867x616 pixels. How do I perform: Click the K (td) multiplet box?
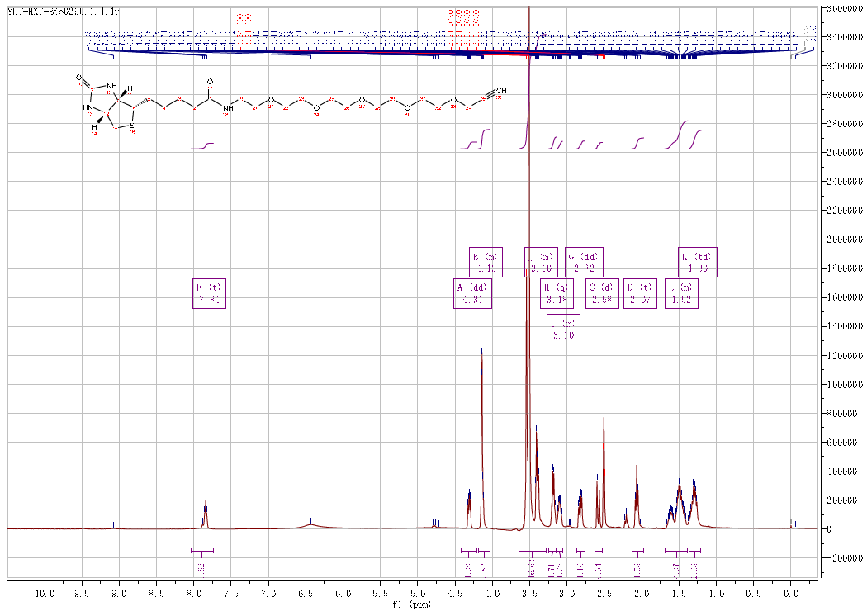[698, 263]
